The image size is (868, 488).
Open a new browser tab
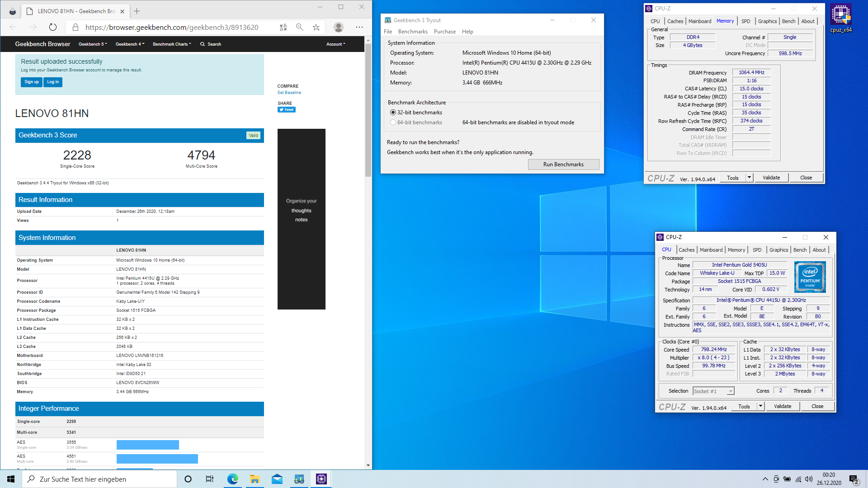pos(137,11)
